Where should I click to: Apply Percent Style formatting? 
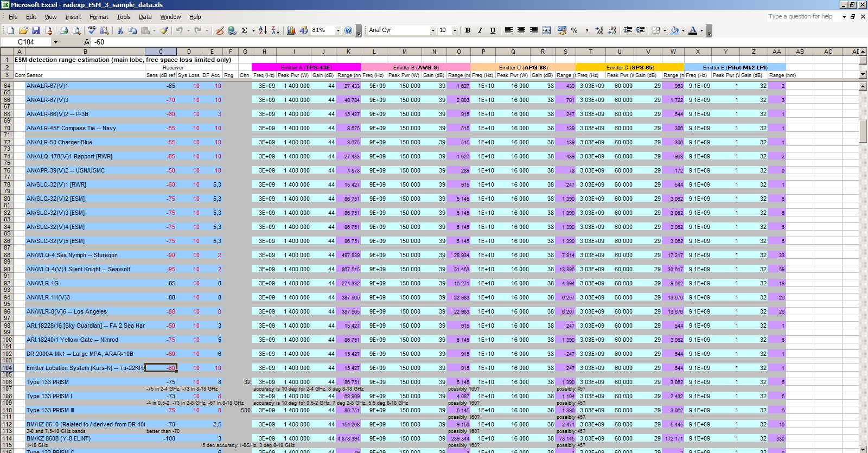[574, 30]
